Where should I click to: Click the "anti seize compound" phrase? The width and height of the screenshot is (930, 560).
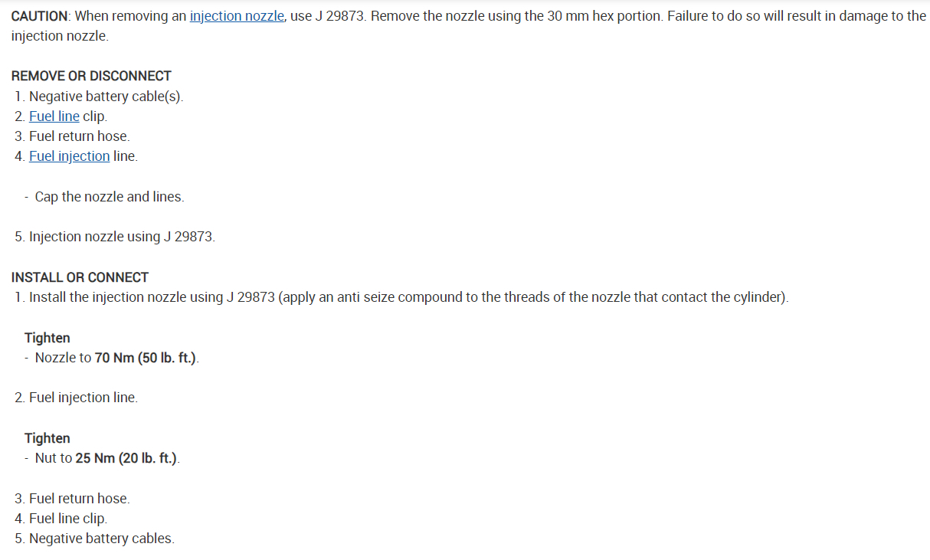pyautogui.click(x=386, y=297)
